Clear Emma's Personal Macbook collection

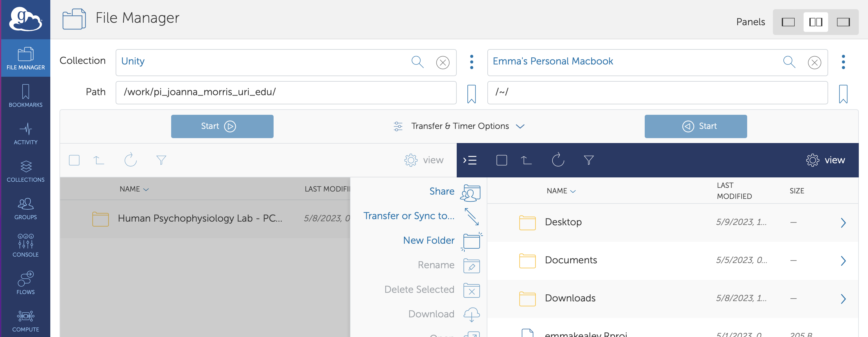(814, 62)
